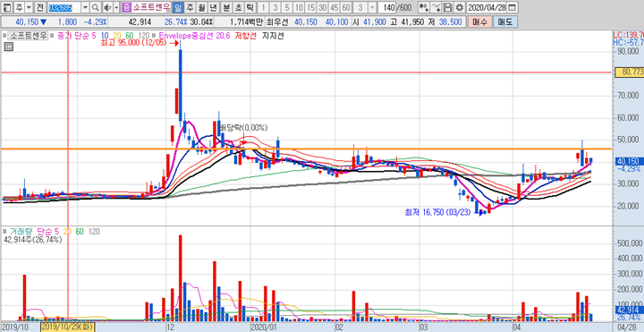
Task: Select the 45 interval button
Action: [335, 7]
